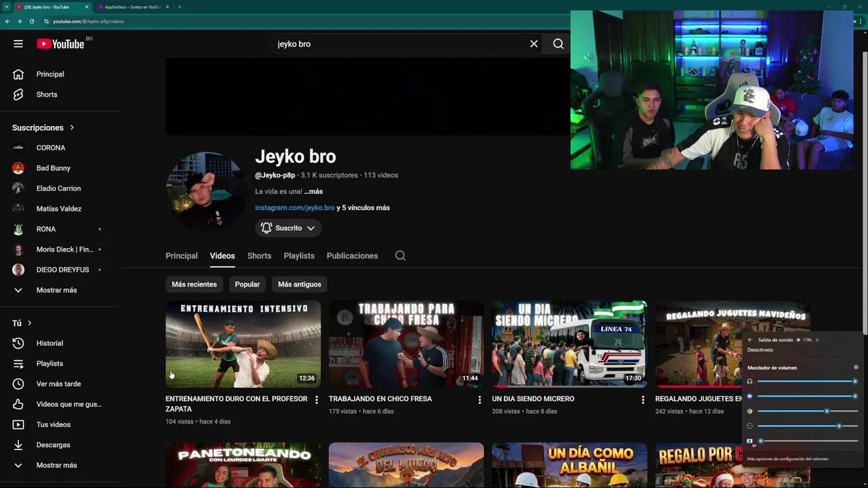Reload the page with refresh icon
Image resolution: width=868 pixels, height=488 pixels.
[31, 21]
